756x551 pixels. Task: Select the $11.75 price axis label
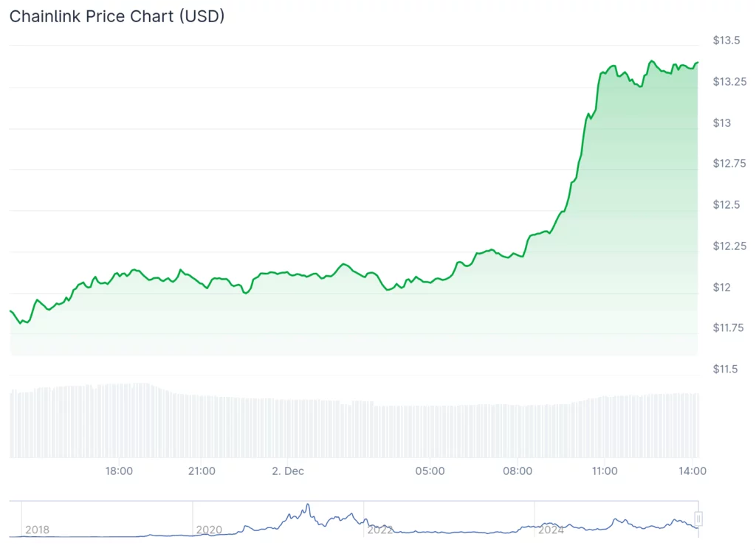click(730, 328)
